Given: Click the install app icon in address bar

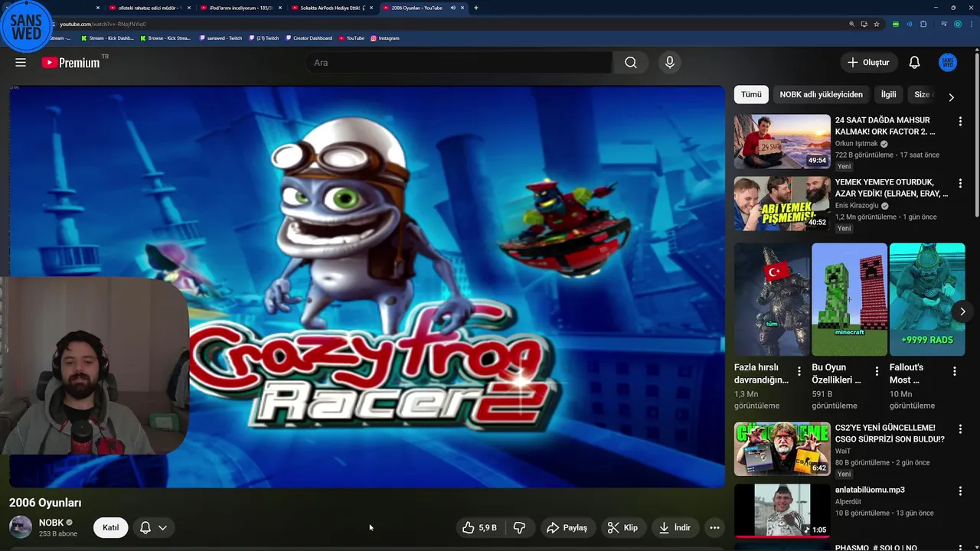Looking at the screenshot, I should click(864, 24).
